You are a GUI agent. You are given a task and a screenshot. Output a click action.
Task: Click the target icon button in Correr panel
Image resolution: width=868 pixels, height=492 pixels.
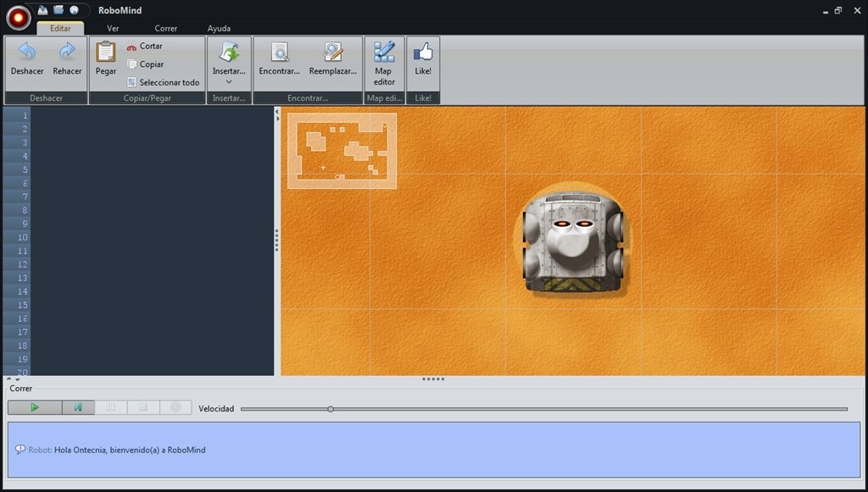[x=175, y=407]
